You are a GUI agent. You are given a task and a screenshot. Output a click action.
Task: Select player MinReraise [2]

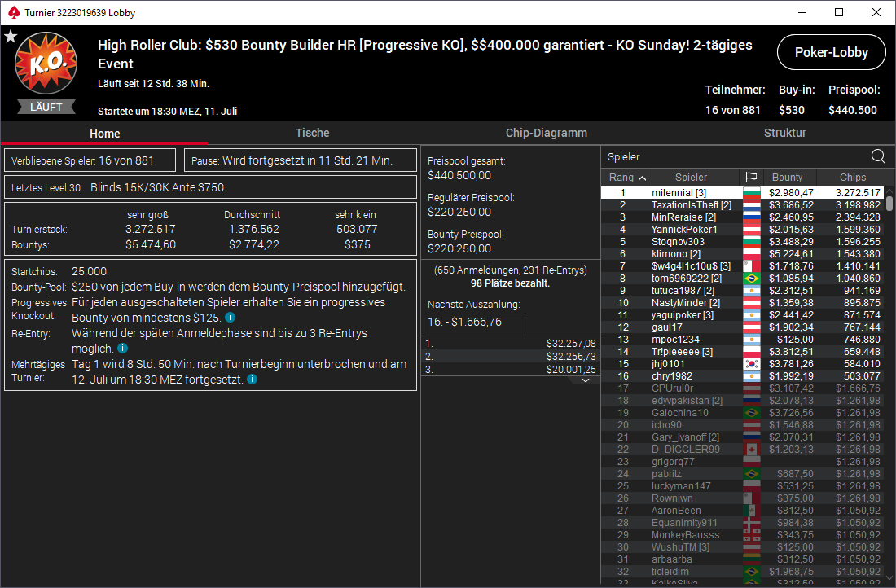[742, 217]
